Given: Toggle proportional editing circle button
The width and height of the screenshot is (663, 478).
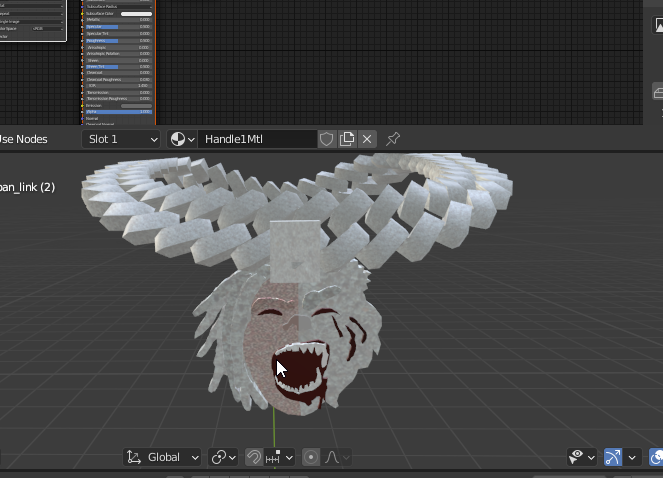Looking at the screenshot, I should pos(311,457).
